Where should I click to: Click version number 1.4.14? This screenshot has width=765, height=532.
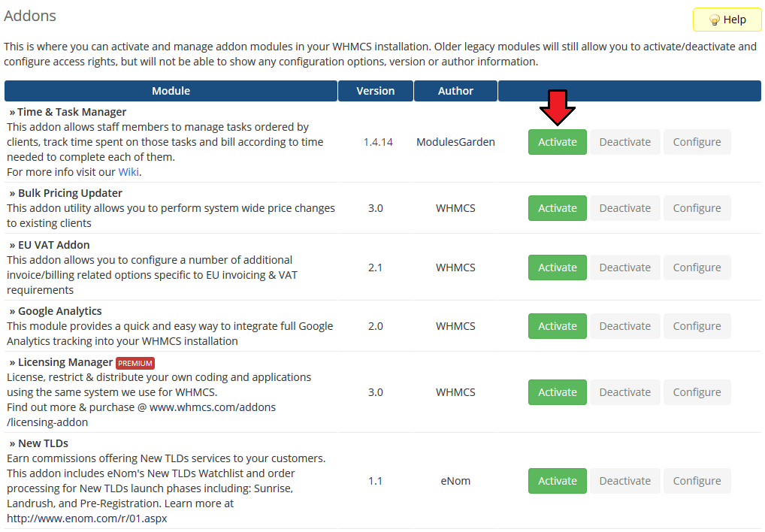pyautogui.click(x=378, y=142)
